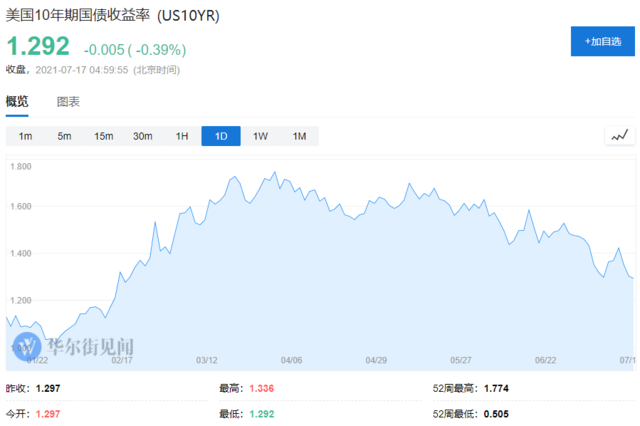Click the 05/27 date axis label
The image size is (640, 426).
point(461,361)
